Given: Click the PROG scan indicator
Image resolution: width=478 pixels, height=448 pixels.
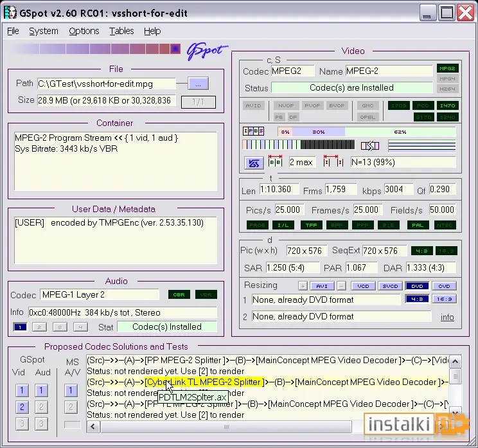Looking at the screenshot, I should [x=257, y=225].
